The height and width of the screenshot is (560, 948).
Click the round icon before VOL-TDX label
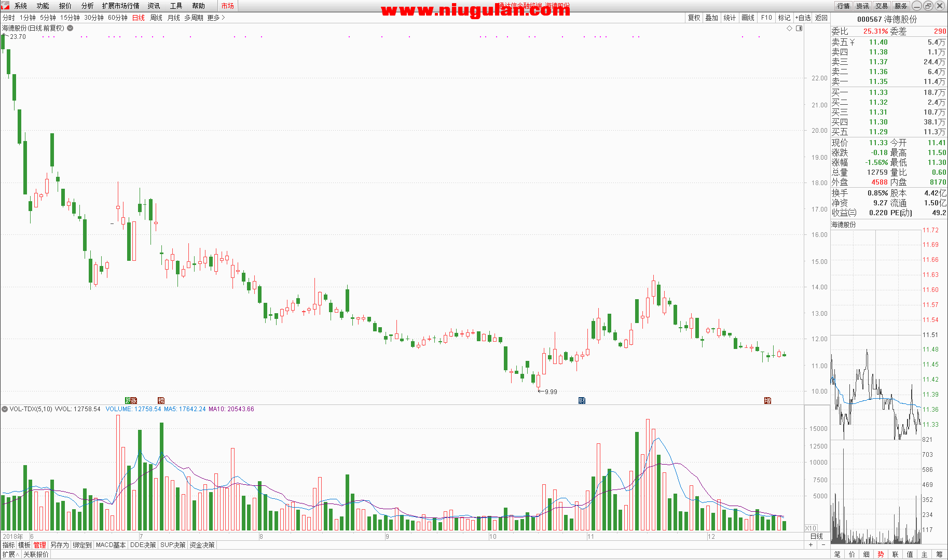tap(5, 409)
